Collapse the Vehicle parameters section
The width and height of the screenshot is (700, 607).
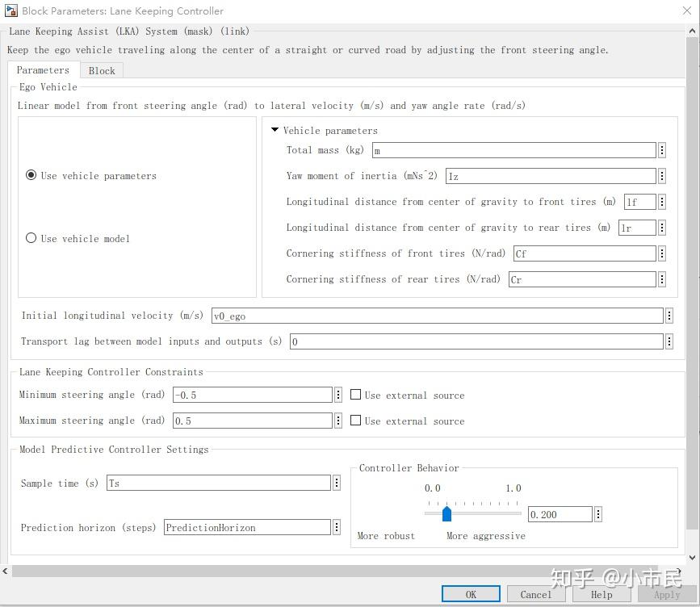(275, 130)
